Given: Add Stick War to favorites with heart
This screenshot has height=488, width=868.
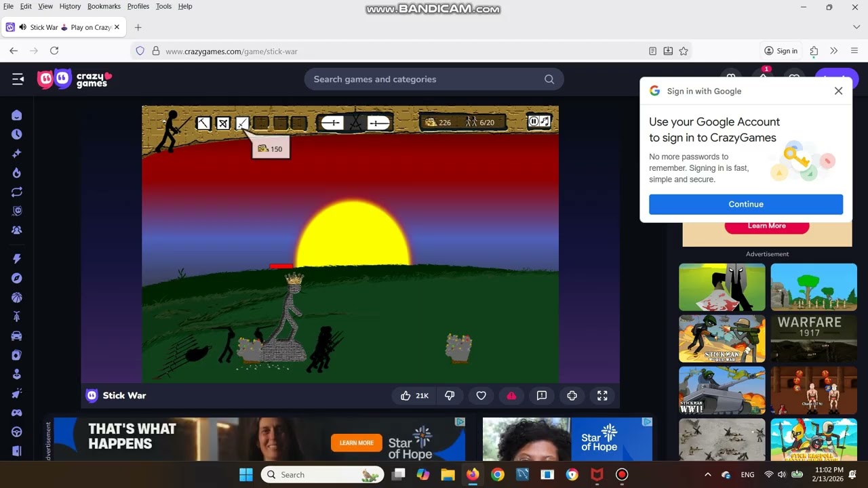Looking at the screenshot, I should pos(481,396).
